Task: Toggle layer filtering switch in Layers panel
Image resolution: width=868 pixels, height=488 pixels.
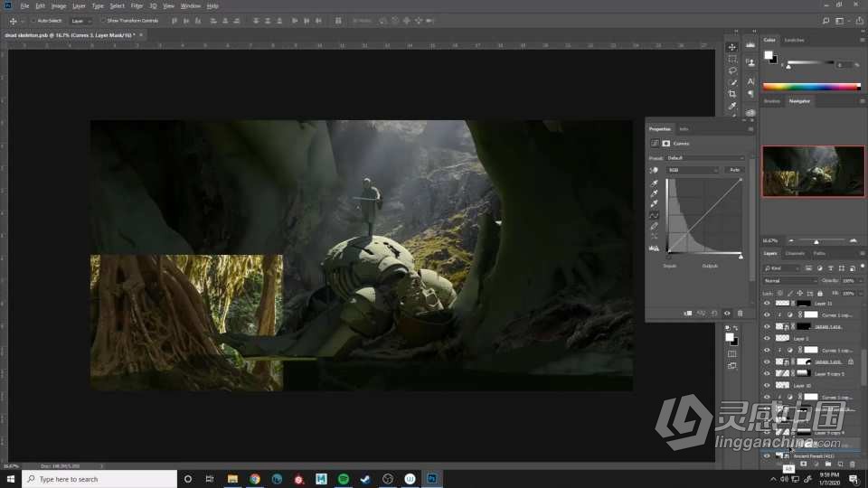Action: pyautogui.click(x=863, y=267)
